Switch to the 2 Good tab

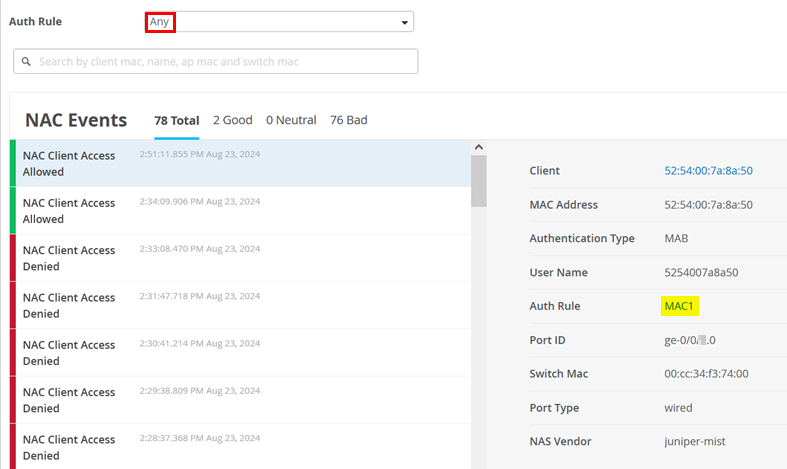pyautogui.click(x=232, y=120)
